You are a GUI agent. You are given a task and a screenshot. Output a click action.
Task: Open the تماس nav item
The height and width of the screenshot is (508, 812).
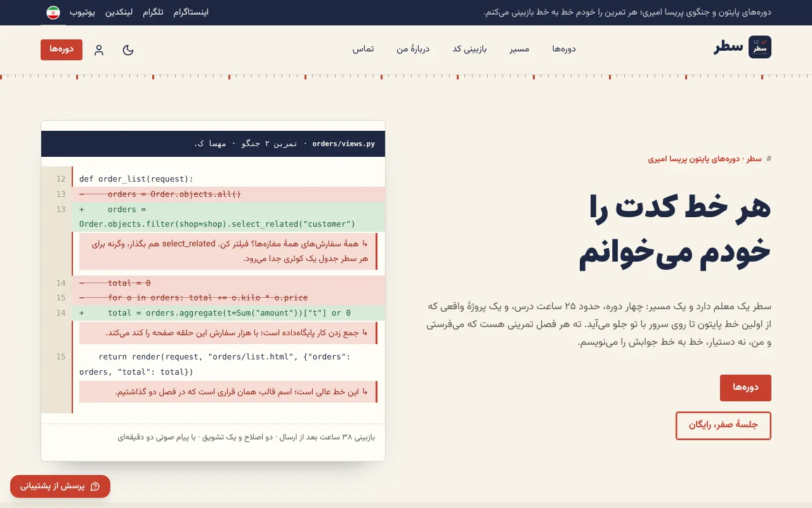click(x=363, y=49)
